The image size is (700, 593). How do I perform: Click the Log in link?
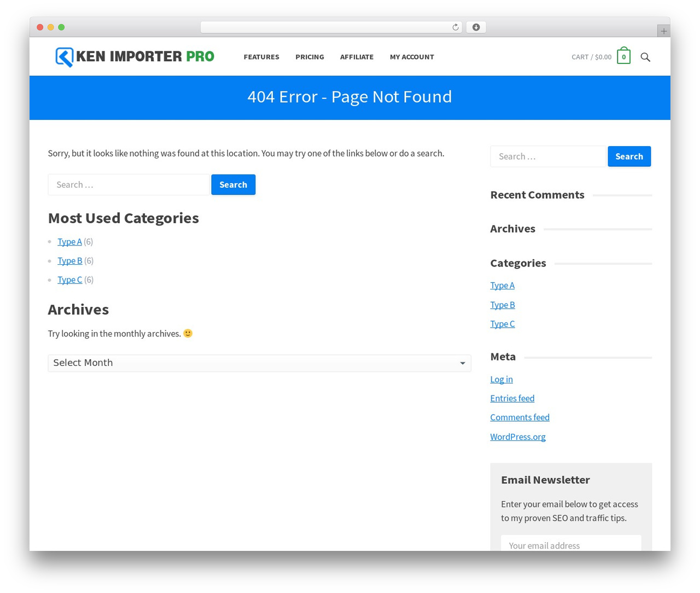501,379
